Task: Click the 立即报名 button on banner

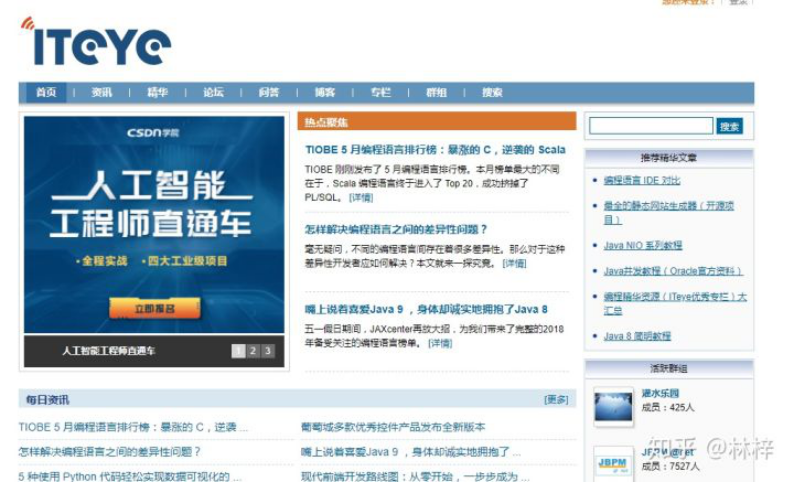Action: 154,308
